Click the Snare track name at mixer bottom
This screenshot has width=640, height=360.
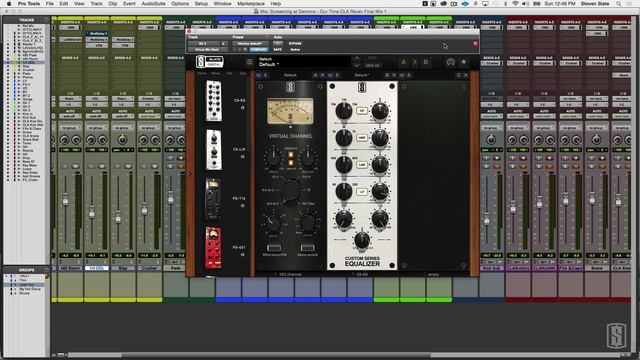pos(597,268)
